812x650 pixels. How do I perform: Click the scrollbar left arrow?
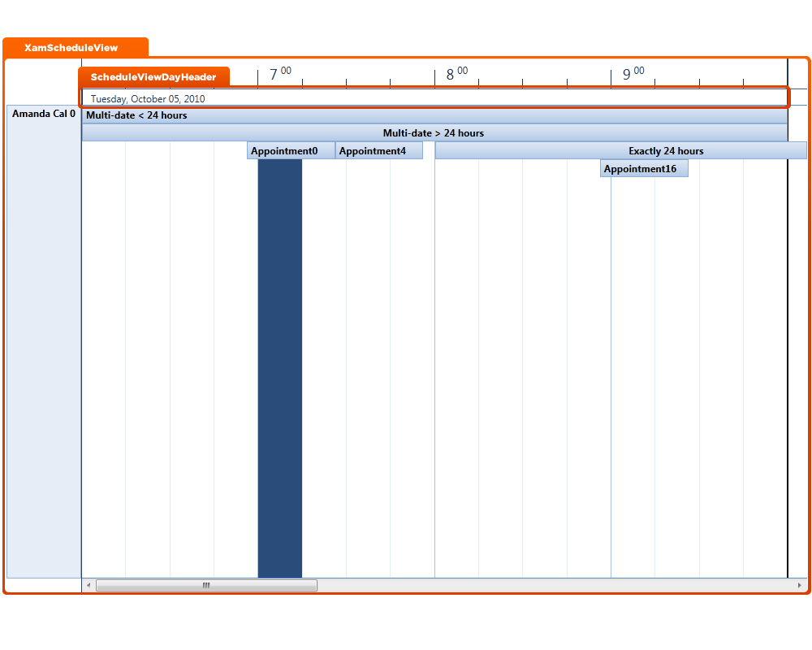[89, 585]
